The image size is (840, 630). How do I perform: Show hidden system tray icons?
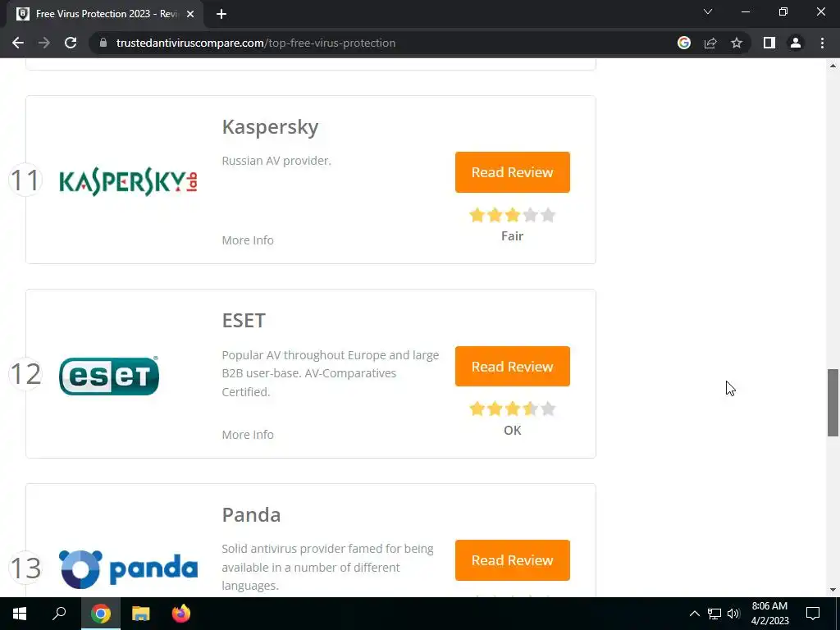(x=694, y=614)
